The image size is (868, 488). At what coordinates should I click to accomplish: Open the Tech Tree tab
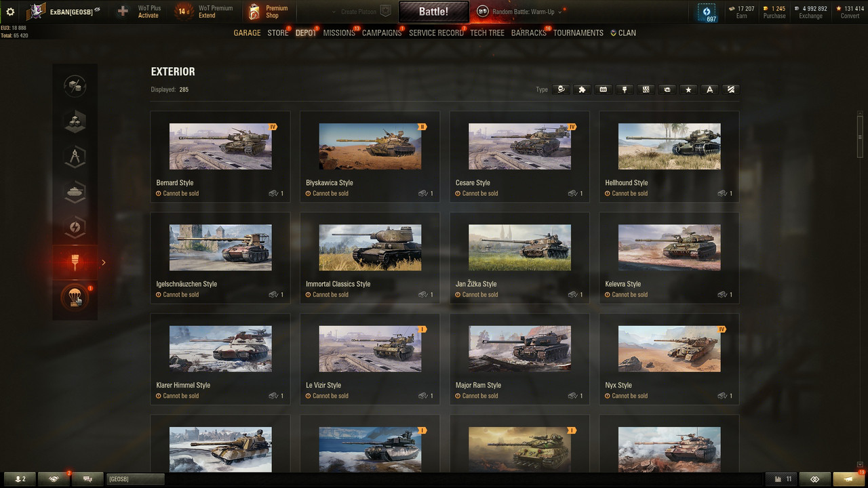(x=487, y=33)
